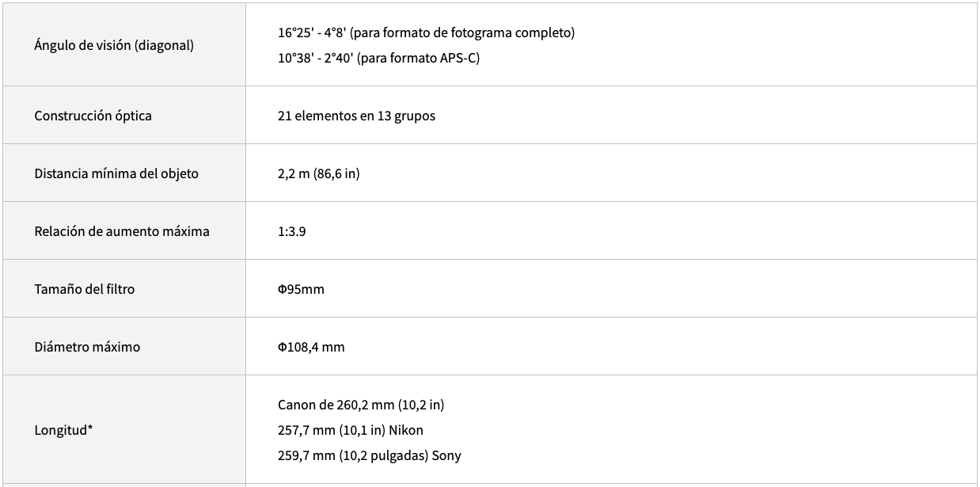Select the Φ108,4 mm diameter value
The height and width of the screenshot is (487, 980).
[x=311, y=347]
